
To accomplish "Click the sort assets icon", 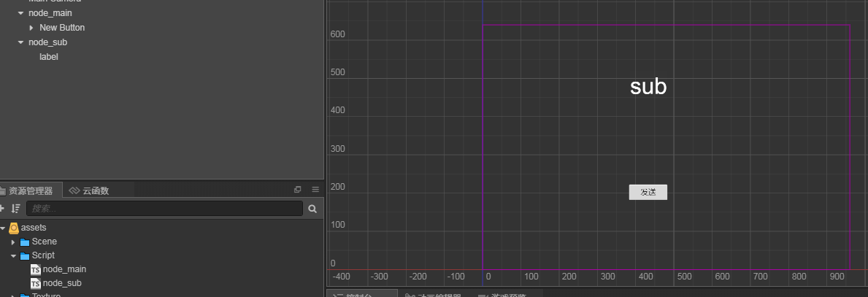I will click(x=16, y=209).
